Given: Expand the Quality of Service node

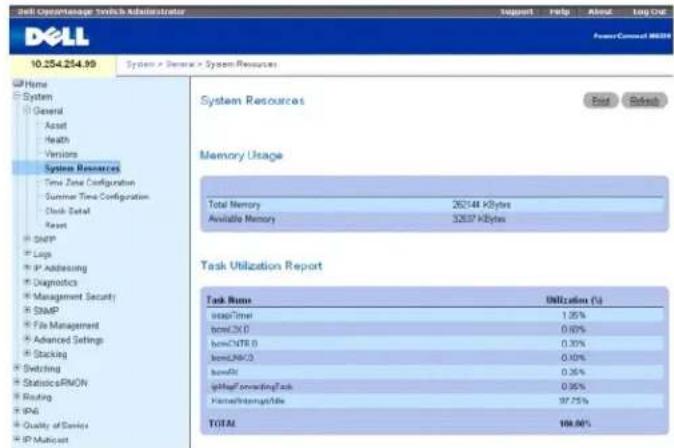Looking at the screenshot, I should [x=17, y=425].
